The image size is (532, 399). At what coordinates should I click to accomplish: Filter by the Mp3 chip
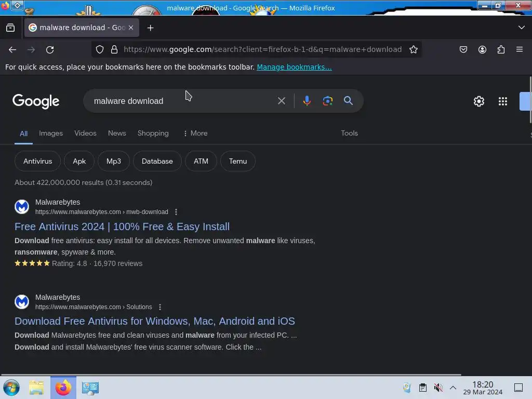[114, 161]
